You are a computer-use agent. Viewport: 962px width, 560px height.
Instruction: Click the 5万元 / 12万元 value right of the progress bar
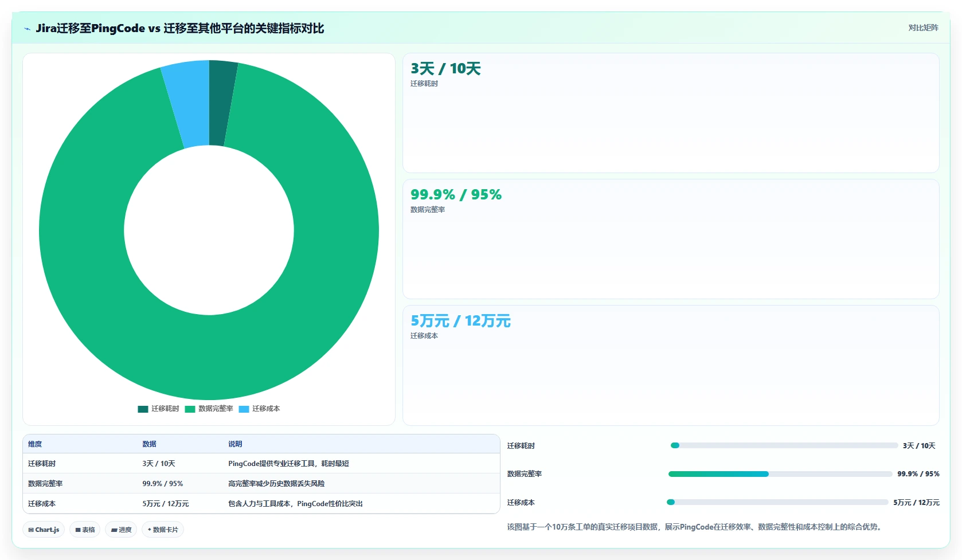[x=916, y=503]
